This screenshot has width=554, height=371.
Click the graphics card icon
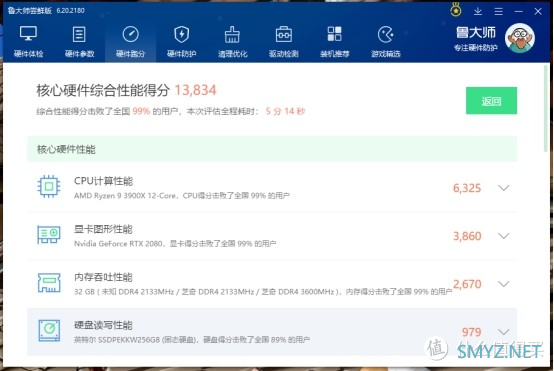tap(49, 235)
